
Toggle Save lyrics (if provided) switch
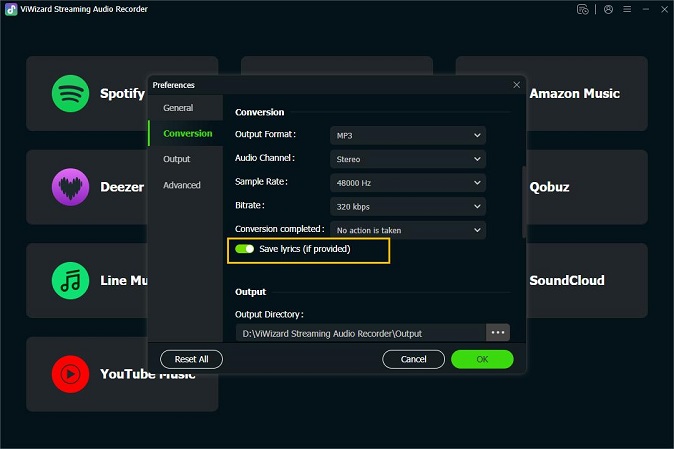(x=245, y=249)
